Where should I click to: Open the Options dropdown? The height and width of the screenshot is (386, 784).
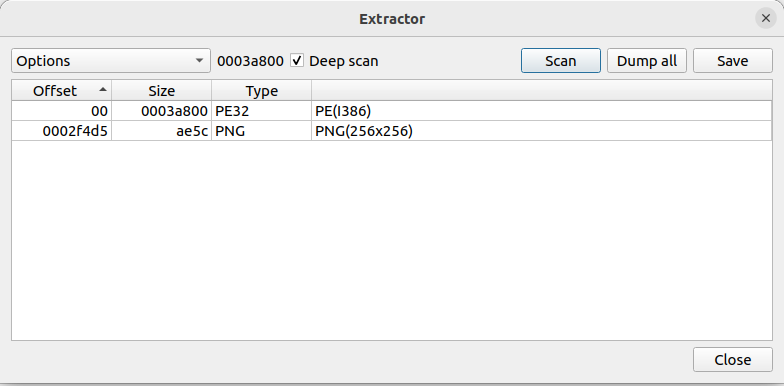coord(110,61)
